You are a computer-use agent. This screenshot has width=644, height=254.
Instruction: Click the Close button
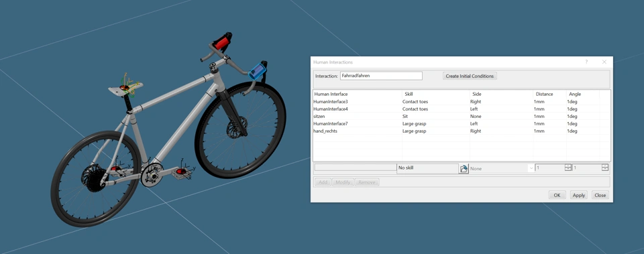click(600, 195)
